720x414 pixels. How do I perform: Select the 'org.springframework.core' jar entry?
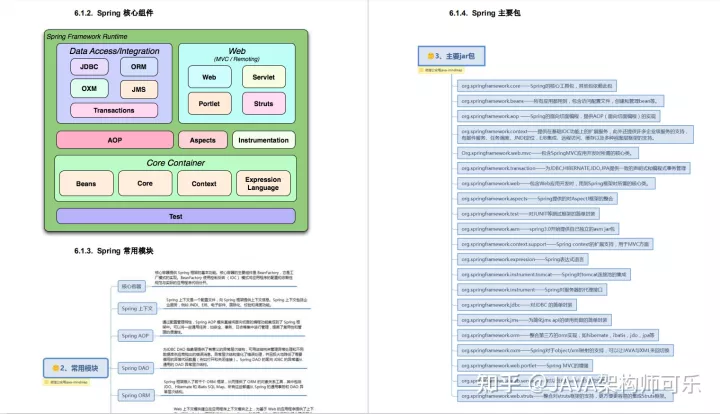tap(537, 86)
